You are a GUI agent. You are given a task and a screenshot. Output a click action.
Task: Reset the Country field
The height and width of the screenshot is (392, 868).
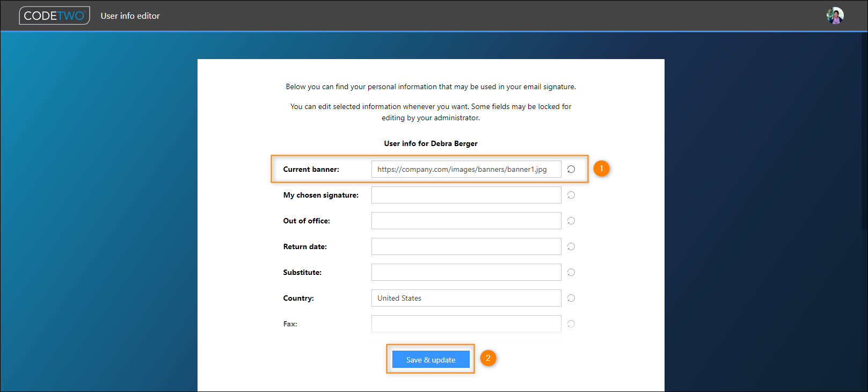571,298
